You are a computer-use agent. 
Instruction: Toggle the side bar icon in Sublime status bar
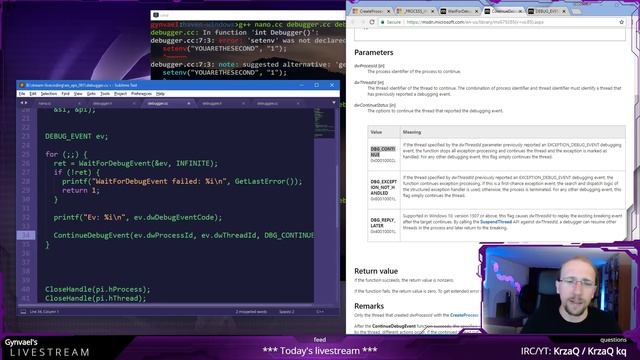coord(23,311)
